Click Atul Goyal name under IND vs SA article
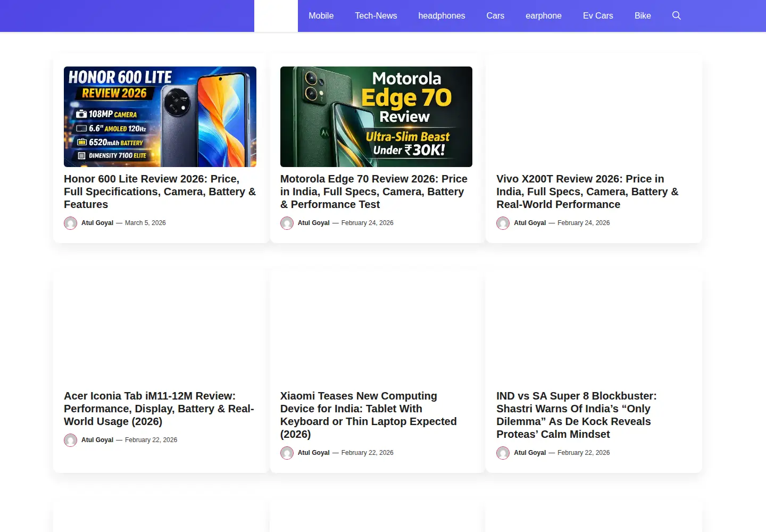Viewport: 766px width, 532px height. click(x=530, y=453)
